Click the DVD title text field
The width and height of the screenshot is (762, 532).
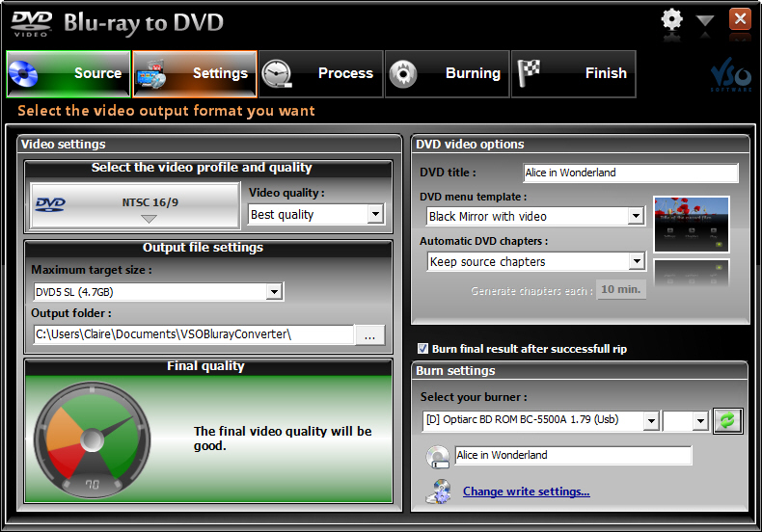coord(630,173)
